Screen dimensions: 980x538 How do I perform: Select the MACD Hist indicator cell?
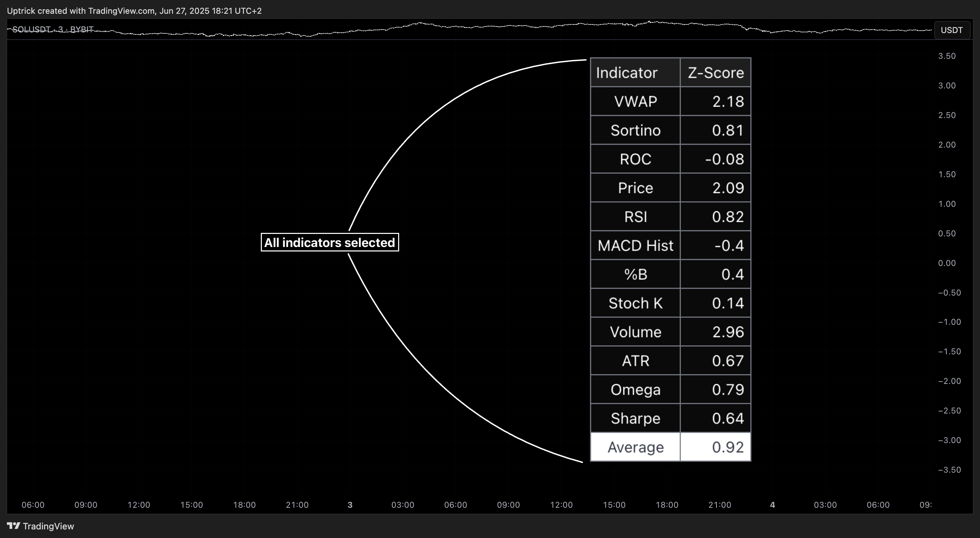[635, 246]
